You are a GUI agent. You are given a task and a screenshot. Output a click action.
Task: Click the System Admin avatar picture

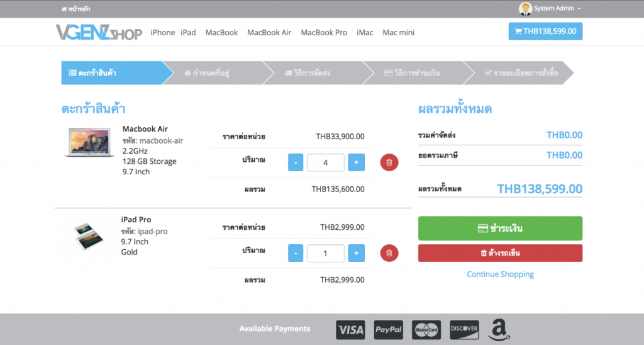coord(525,9)
